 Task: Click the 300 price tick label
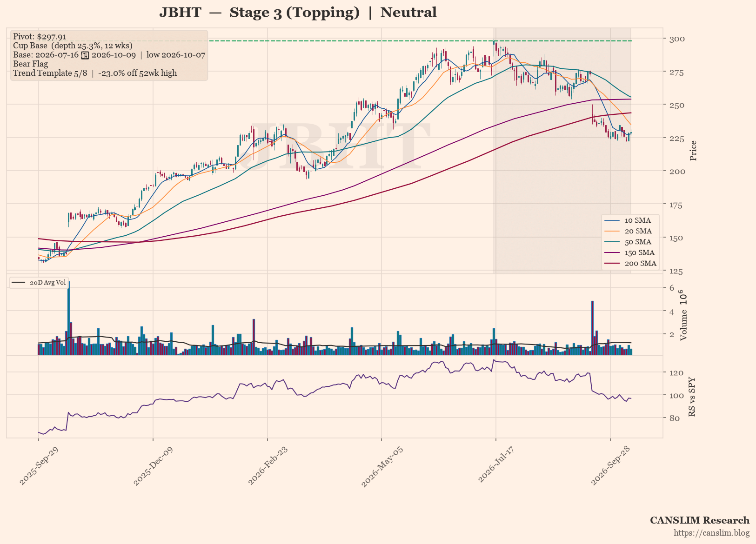(x=677, y=39)
